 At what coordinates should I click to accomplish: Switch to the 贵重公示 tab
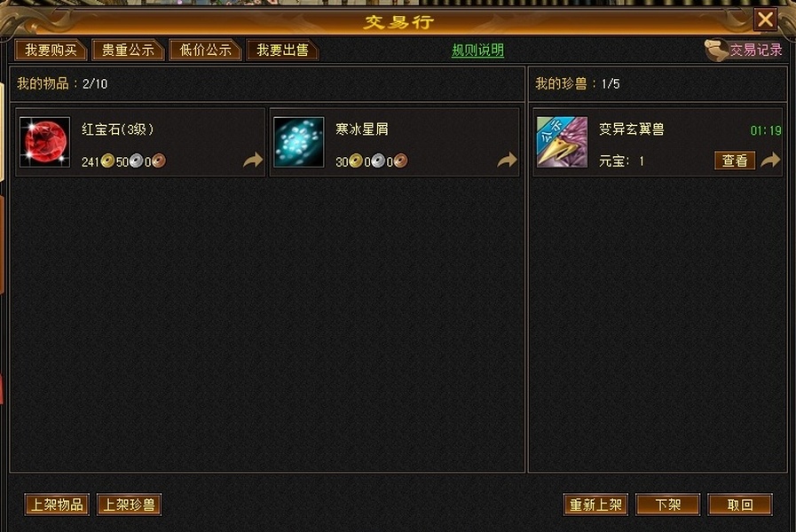pos(128,50)
